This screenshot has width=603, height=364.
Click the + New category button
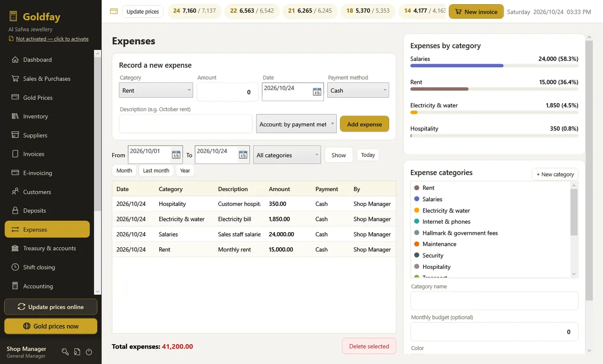pos(555,174)
